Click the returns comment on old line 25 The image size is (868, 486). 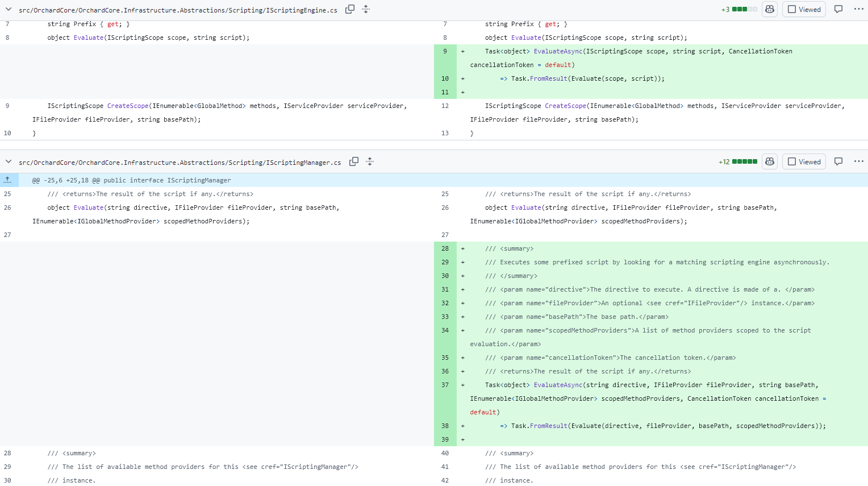[x=151, y=194]
